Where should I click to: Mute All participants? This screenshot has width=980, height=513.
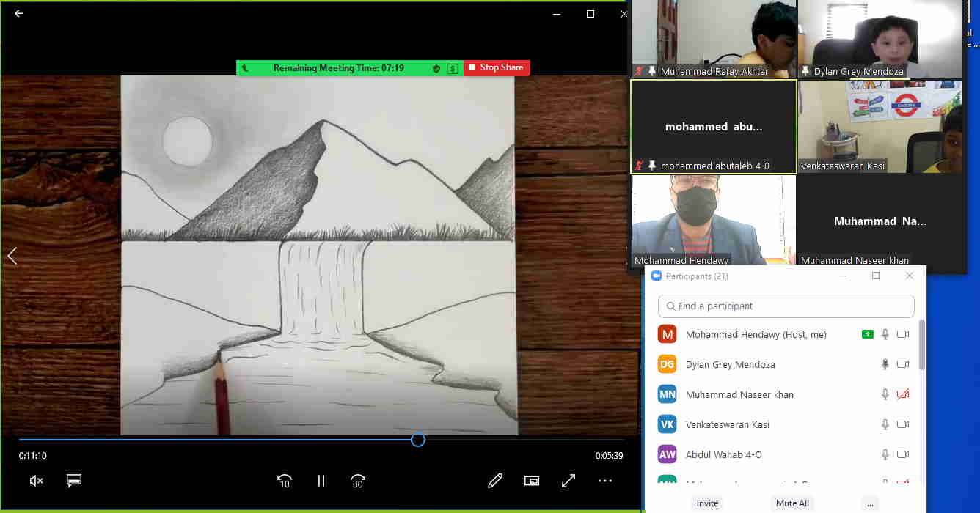[793, 503]
